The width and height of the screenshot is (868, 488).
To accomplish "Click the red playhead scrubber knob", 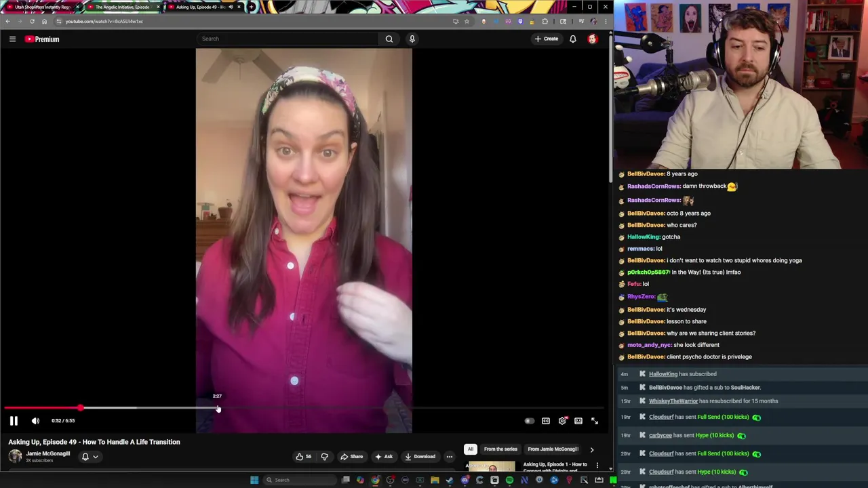I will tap(81, 408).
